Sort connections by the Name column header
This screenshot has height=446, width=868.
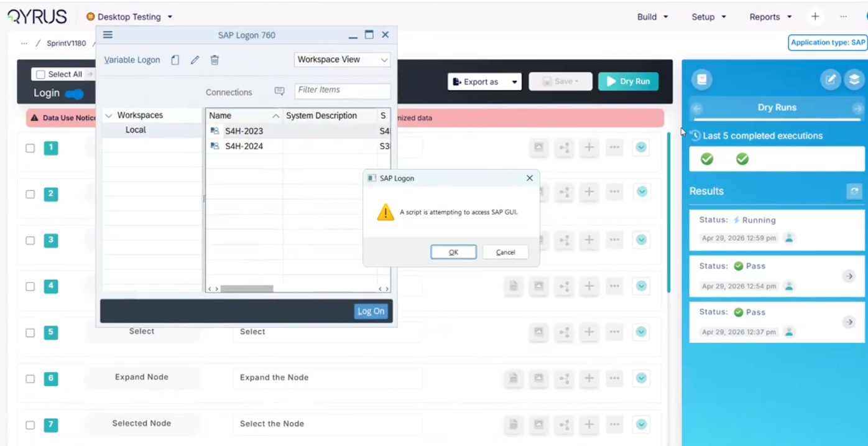click(x=244, y=116)
